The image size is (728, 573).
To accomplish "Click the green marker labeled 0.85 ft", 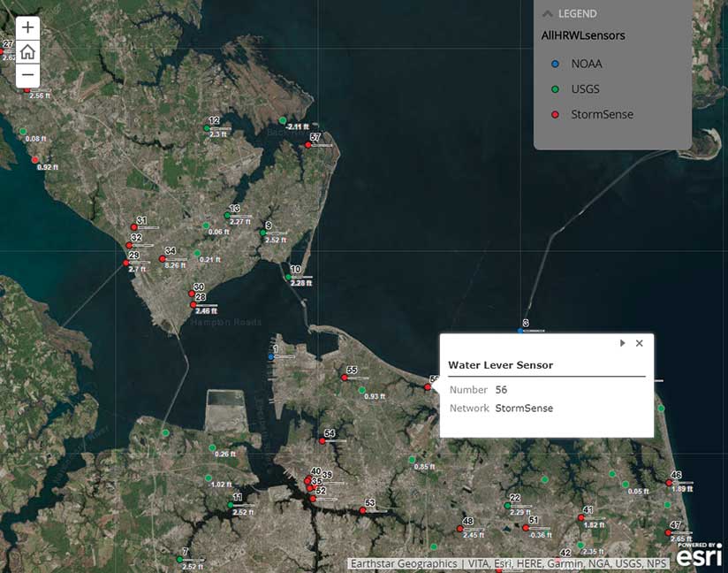I will pyautogui.click(x=412, y=460).
